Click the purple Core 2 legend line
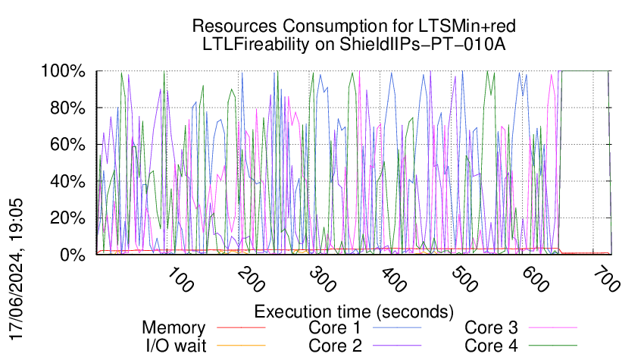This screenshot has width=644, height=360. [x=397, y=345]
